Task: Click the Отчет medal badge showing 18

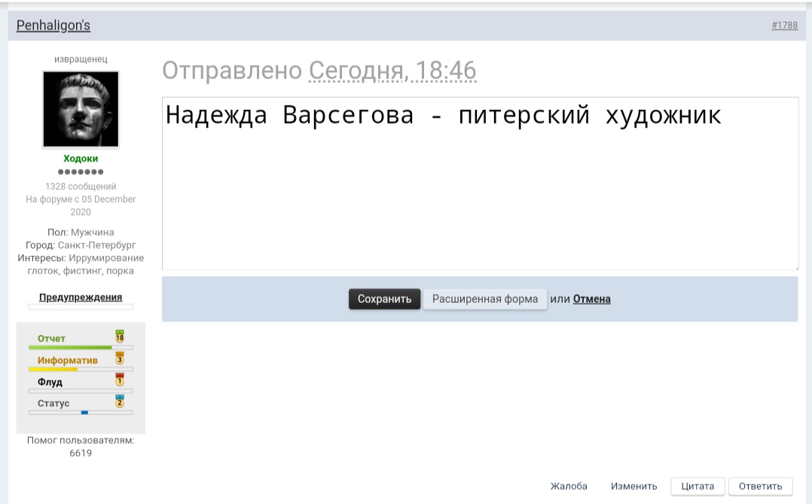Action: point(119,336)
